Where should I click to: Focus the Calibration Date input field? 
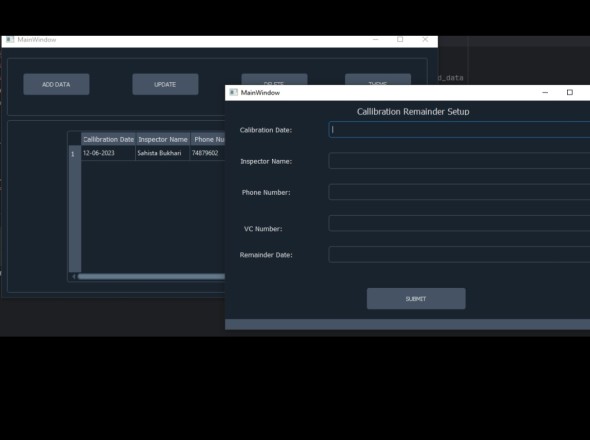click(x=459, y=129)
